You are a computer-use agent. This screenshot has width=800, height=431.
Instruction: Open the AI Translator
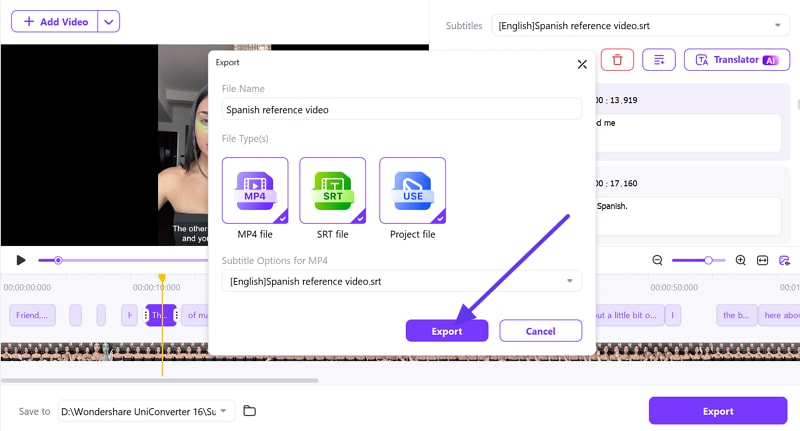737,60
